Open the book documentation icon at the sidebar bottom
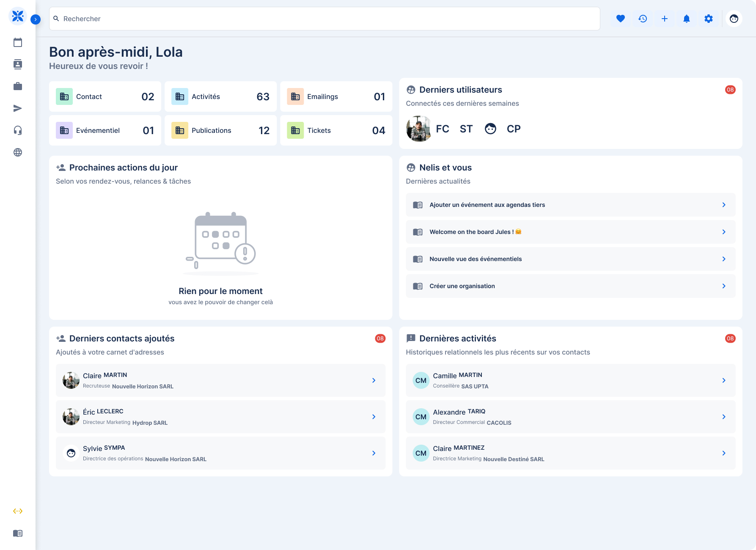The image size is (756, 550). point(18,533)
